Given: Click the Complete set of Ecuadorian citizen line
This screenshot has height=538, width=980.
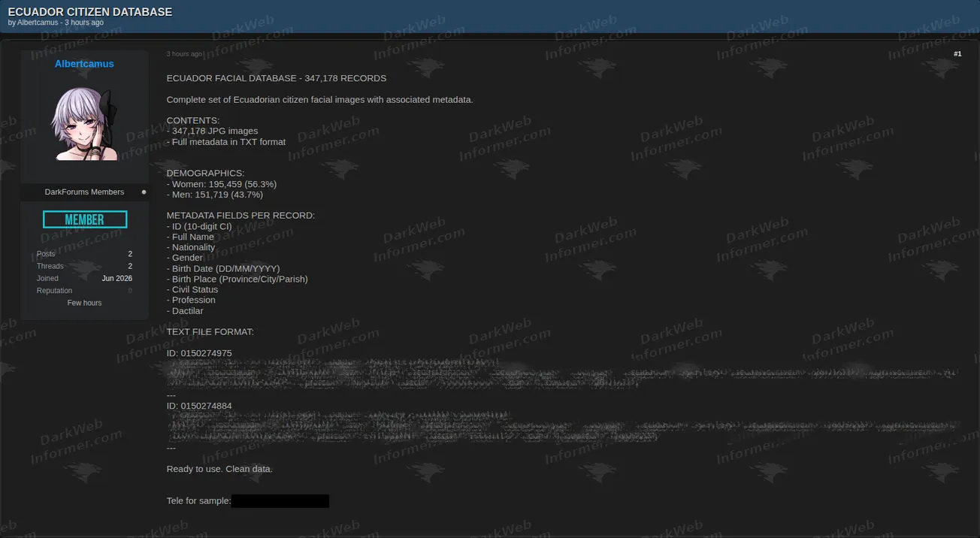Looking at the screenshot, I should point(320,100).
